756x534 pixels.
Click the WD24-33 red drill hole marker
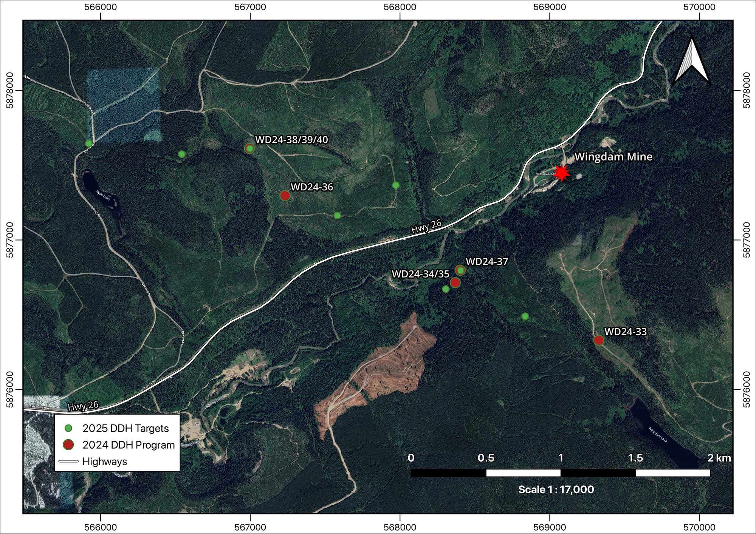(598, 340)
